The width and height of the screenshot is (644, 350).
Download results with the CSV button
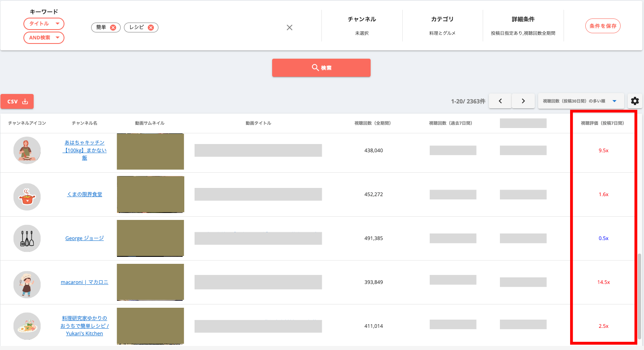(x=17, y=101)
